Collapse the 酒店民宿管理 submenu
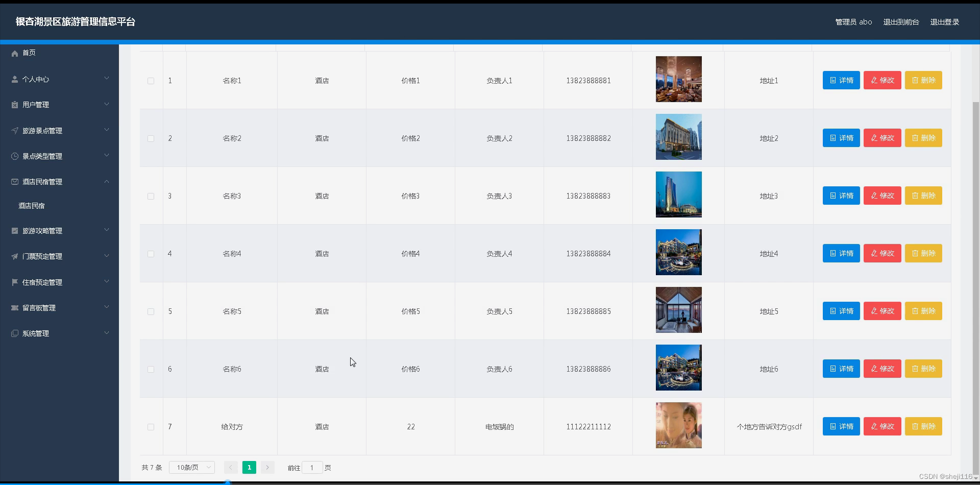 pyautogui.click(x=107, y=181)
